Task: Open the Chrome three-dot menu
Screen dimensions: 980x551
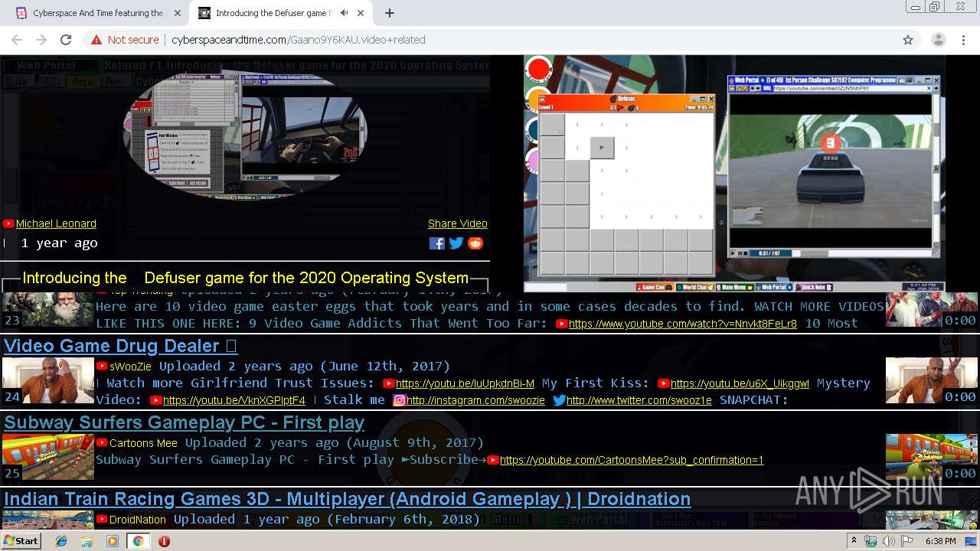Action: click(963, 40)
